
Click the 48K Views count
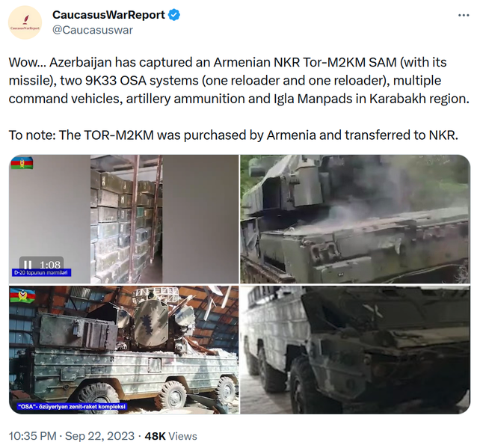170,436
